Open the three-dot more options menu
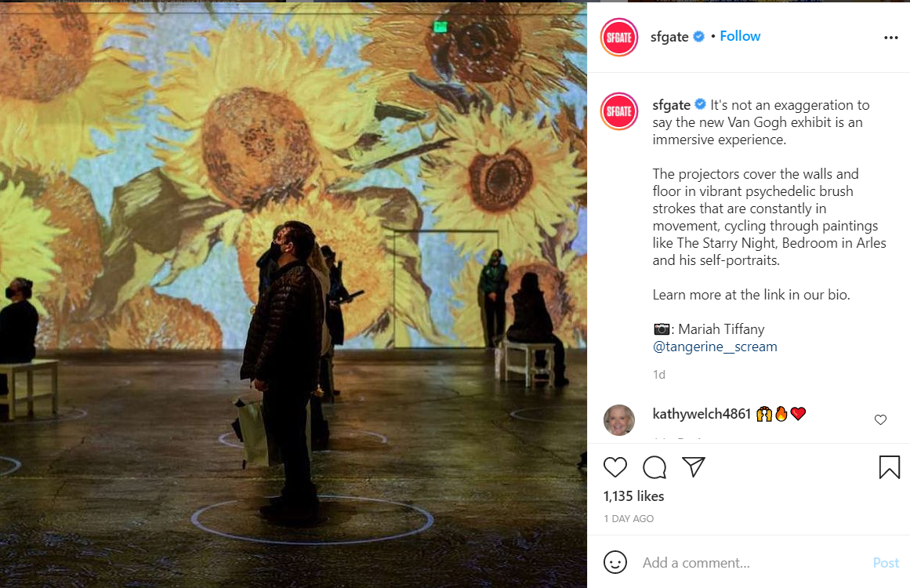 891,37
